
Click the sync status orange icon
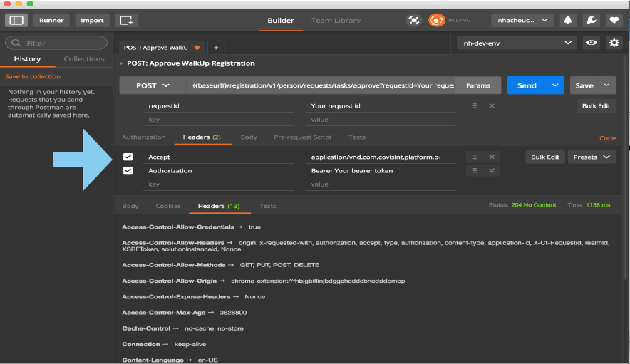(436, 20)
